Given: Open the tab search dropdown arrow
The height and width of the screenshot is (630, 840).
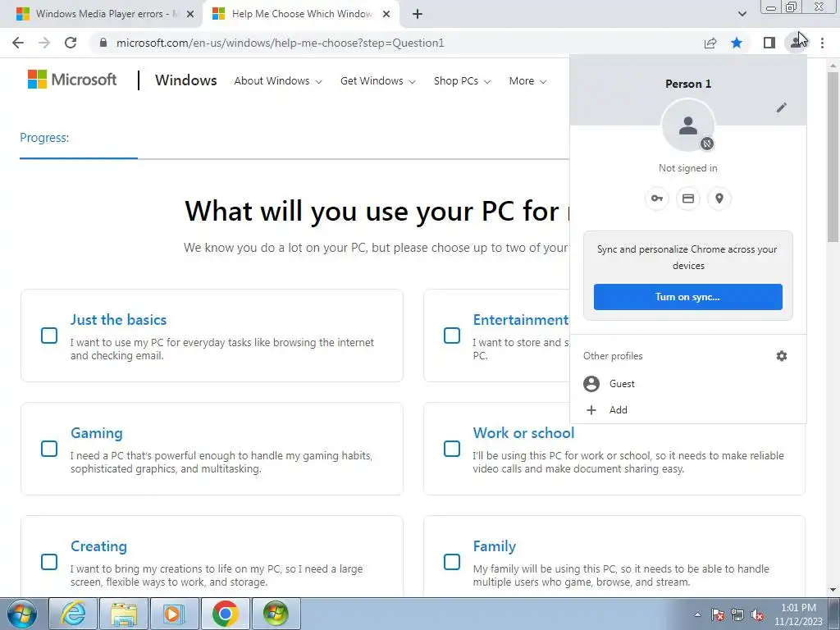Looking at the screenshot, I should [742, 14].
